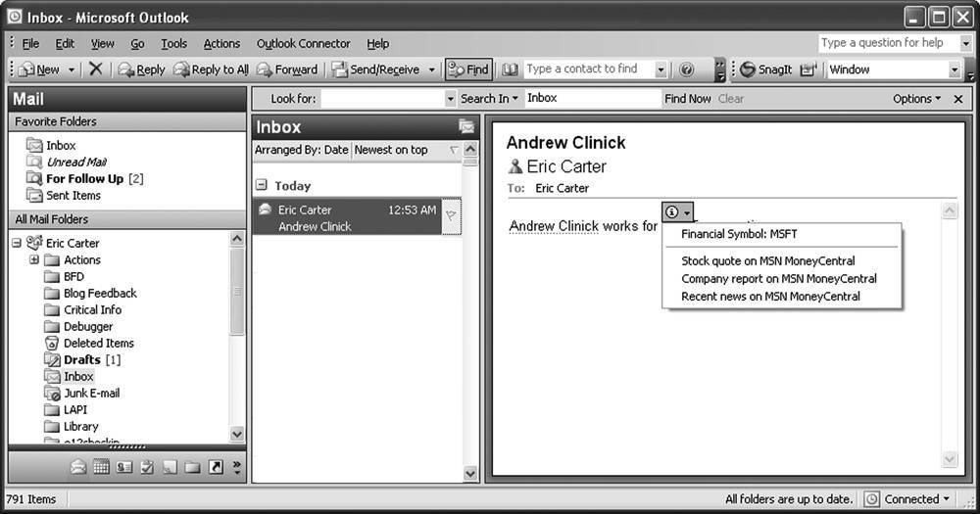Click message list scroll down arrow
The image size is (980, 514).
click(470, 474)
